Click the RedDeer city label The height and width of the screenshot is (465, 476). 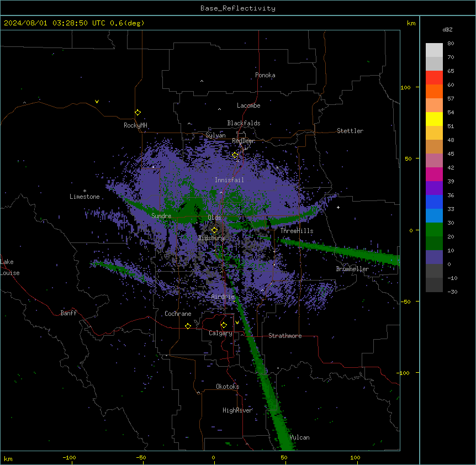click(244, 141)
